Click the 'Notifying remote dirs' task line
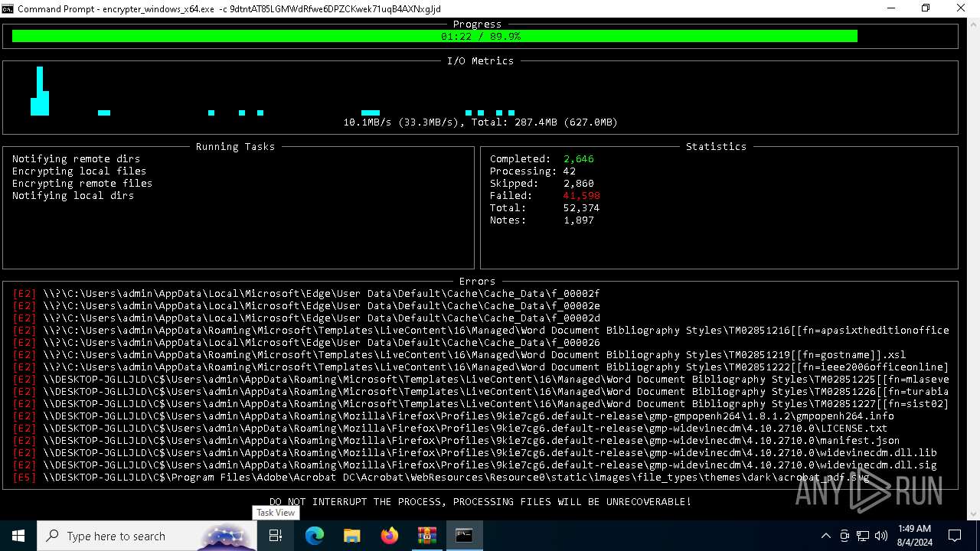This screenshot has height=551, width=980. [76, 159]
